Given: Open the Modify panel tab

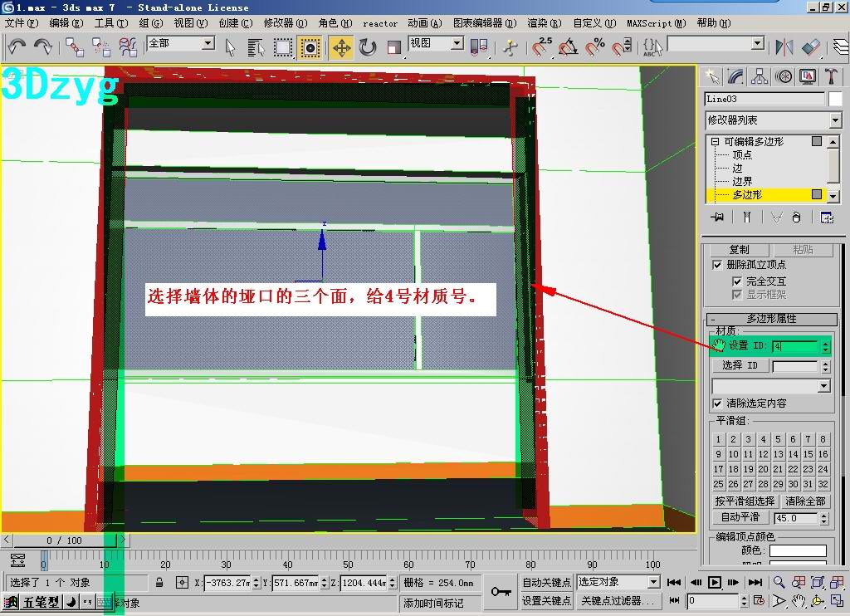Looking at the screenshot, I should tap(735, 76).
